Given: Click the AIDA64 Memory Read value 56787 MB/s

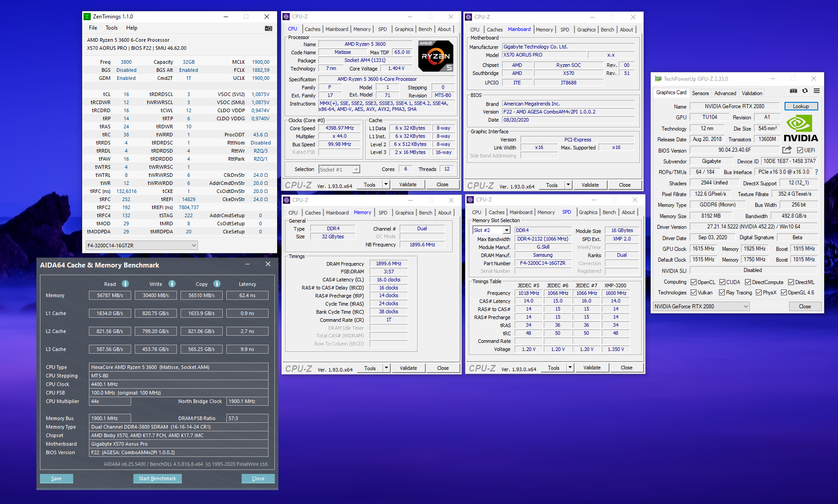Looking at the screenshot, I should pos(110,295).
